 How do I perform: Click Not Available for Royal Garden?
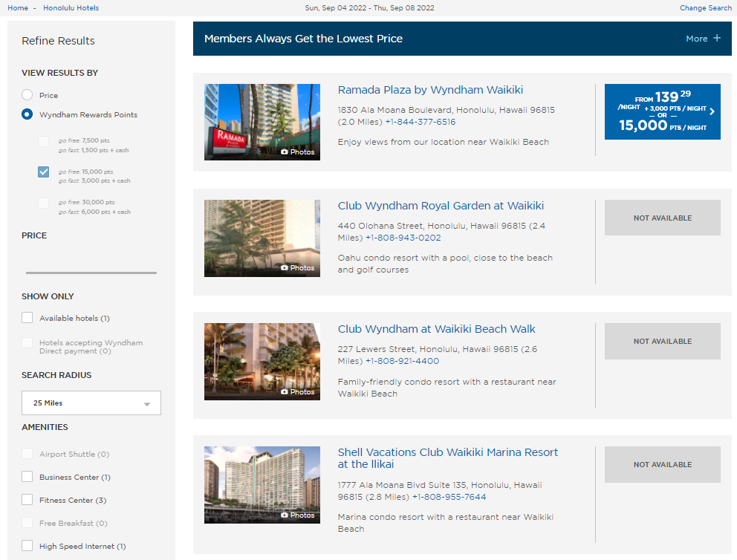[x=662, y=218]
